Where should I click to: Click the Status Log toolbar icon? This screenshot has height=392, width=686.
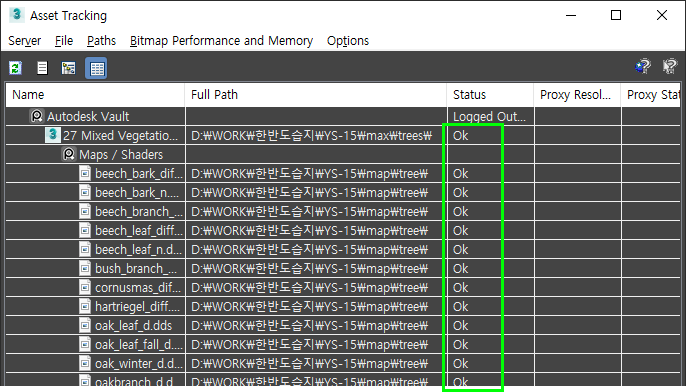[42, 68]
